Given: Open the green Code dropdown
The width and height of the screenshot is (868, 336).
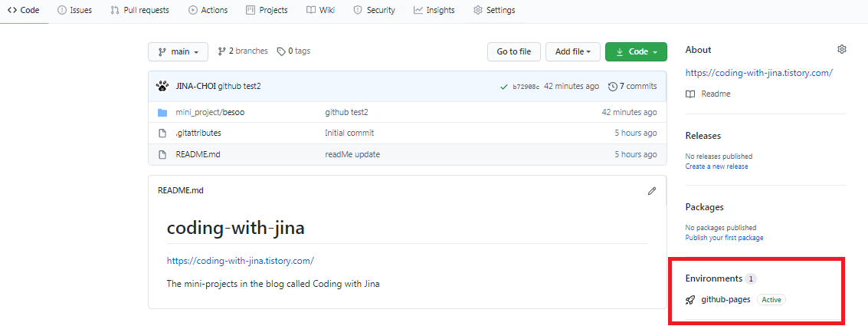Looking at the screenshot, I should [636, 51].
